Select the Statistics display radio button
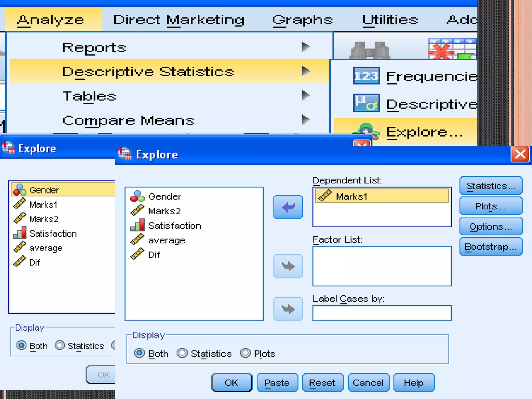 (182, 353)
